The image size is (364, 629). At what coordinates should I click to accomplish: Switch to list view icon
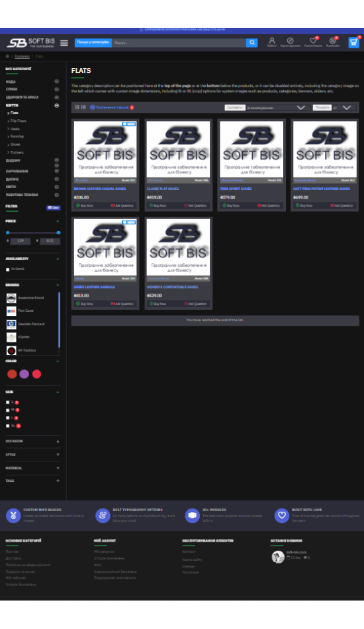click(x=83, y=107)
